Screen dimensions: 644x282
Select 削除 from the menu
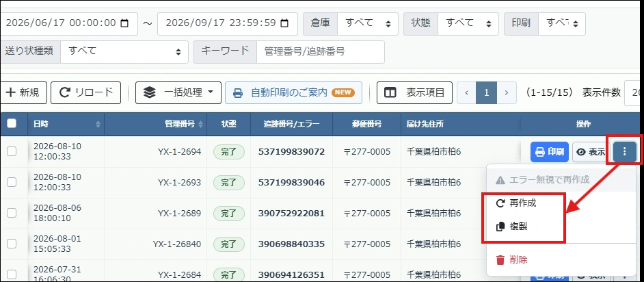click(561, 260)
